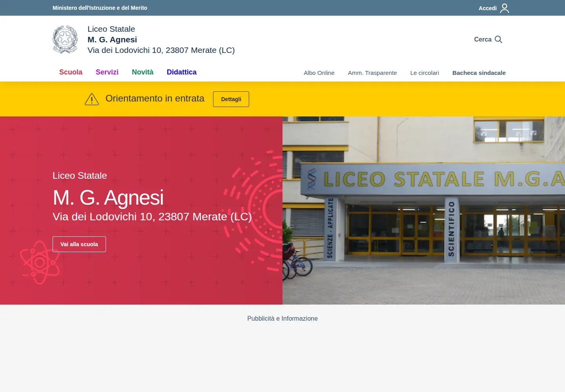Click the Accedi login text
This screenshot has height=392, width=565.
click(488, 8)
